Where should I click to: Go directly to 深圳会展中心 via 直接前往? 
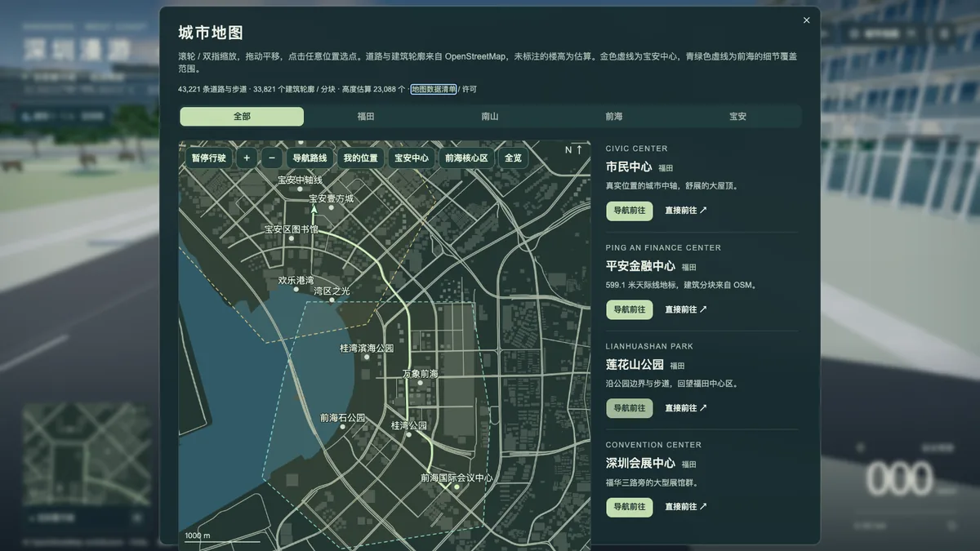pos(686,507)
